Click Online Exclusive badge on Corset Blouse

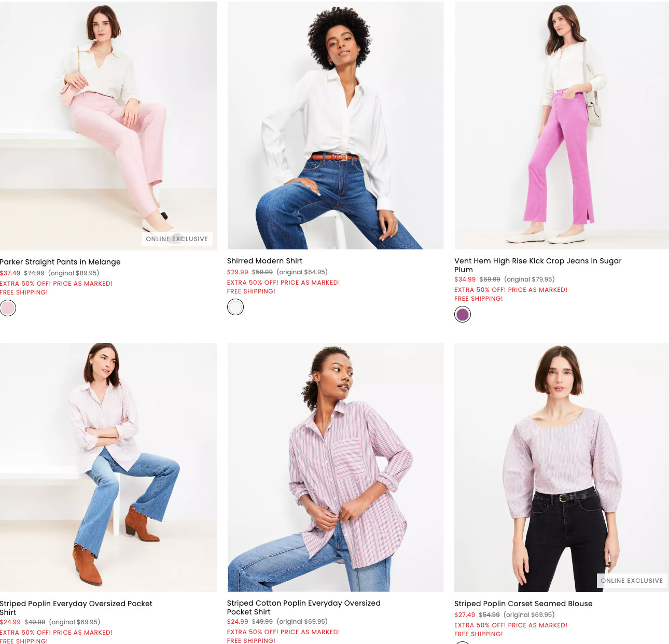pyautogui.click(x=632, y=581)
